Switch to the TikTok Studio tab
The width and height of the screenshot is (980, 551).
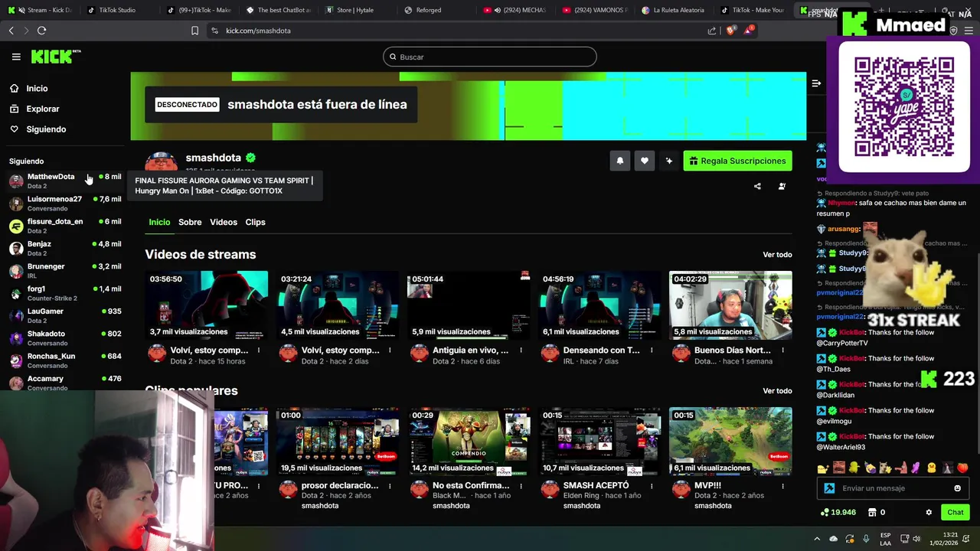(x=116, y=10)
